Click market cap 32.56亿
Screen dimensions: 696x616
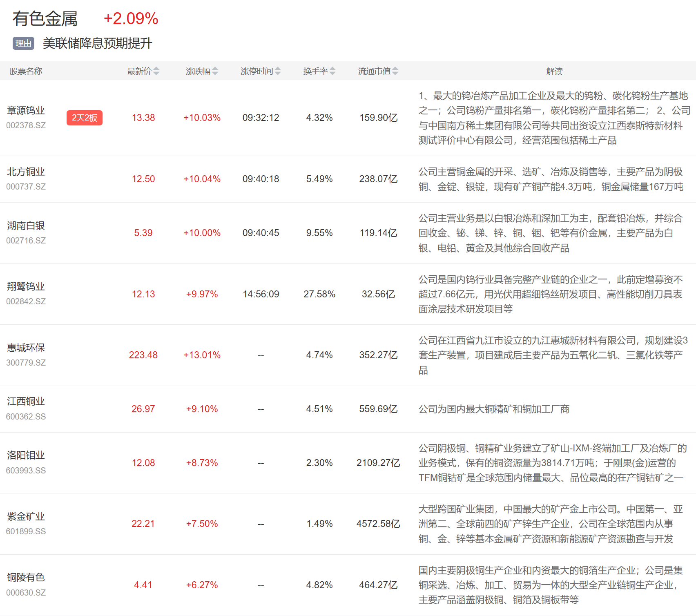[x=378, y=294]
